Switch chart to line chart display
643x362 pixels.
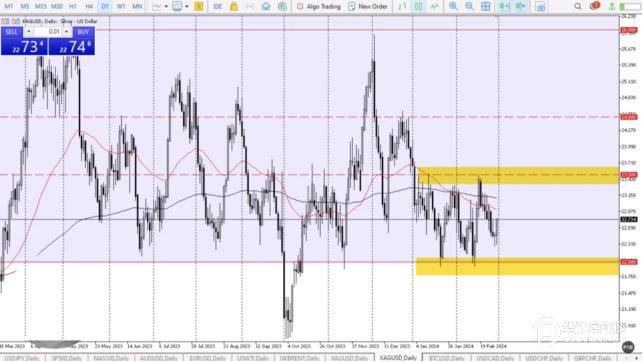pos(434,6)
